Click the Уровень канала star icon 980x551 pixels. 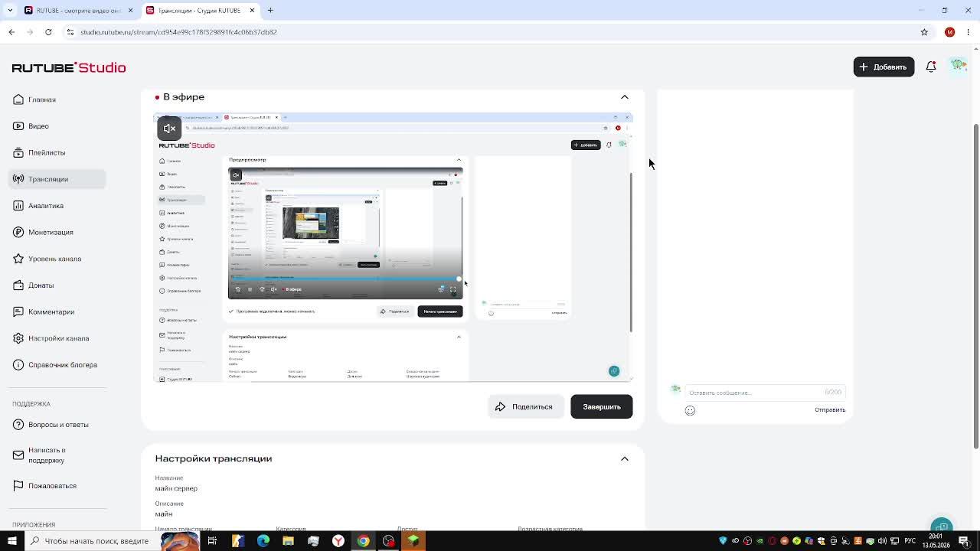[18, 259]
